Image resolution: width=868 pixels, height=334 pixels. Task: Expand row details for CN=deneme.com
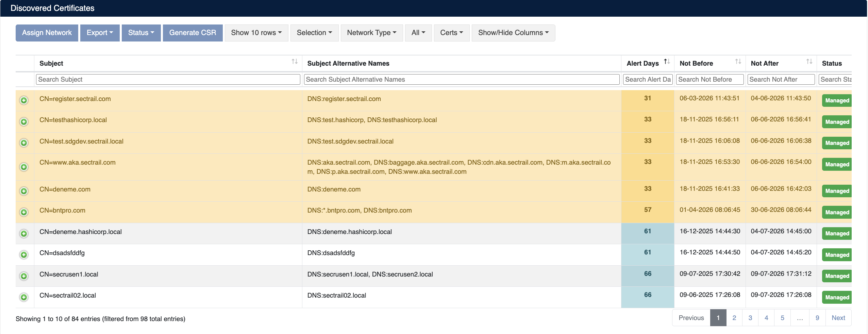click(x=24, y=191)
